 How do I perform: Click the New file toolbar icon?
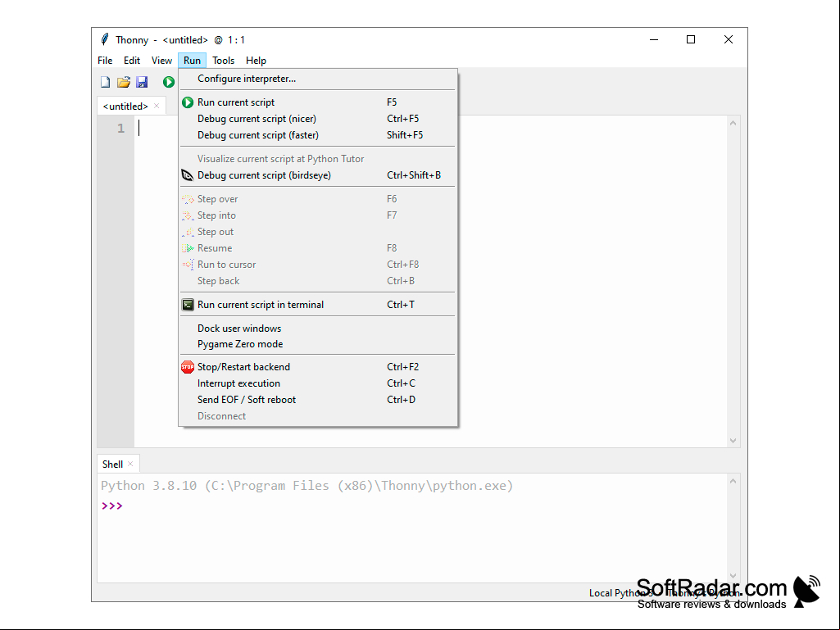coord(106,82)
